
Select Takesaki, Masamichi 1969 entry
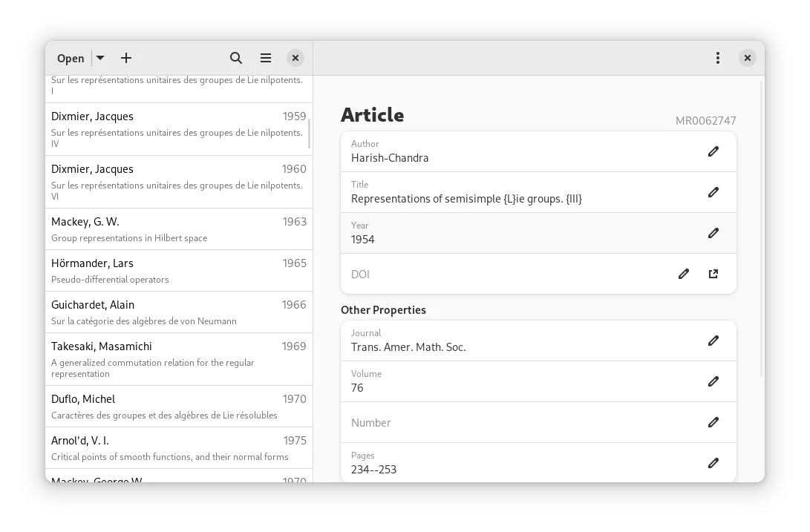[x=178, y=359]
